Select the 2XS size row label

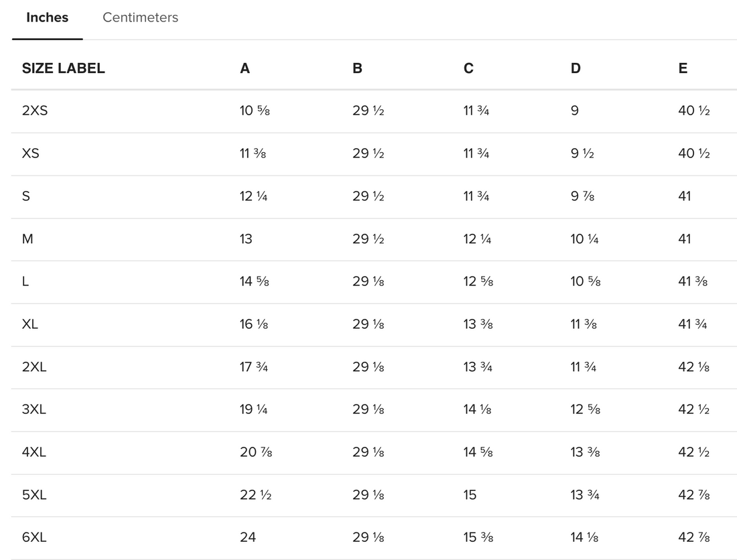tap(35, 111)
